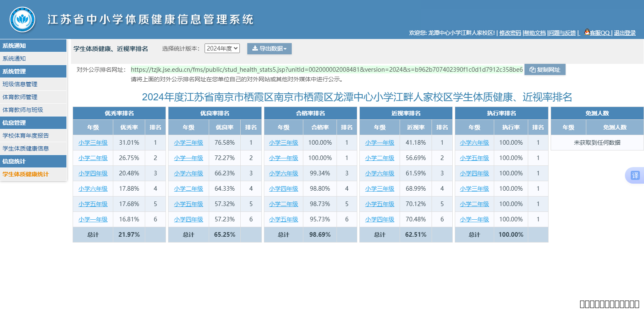Open the 2024年度 version dropdown
The width and height of the screenshot is (644, 313).
click(x=222, y=49)
